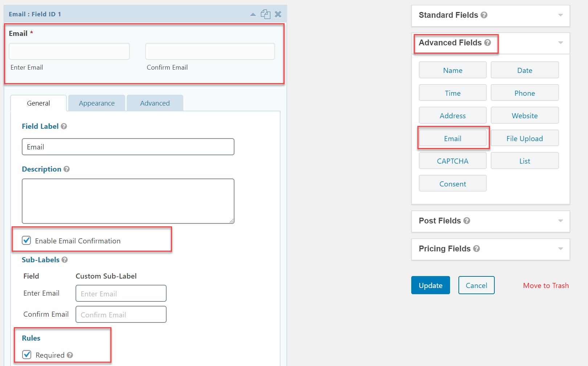Open Standard Fields help icon

coord(484,15)
